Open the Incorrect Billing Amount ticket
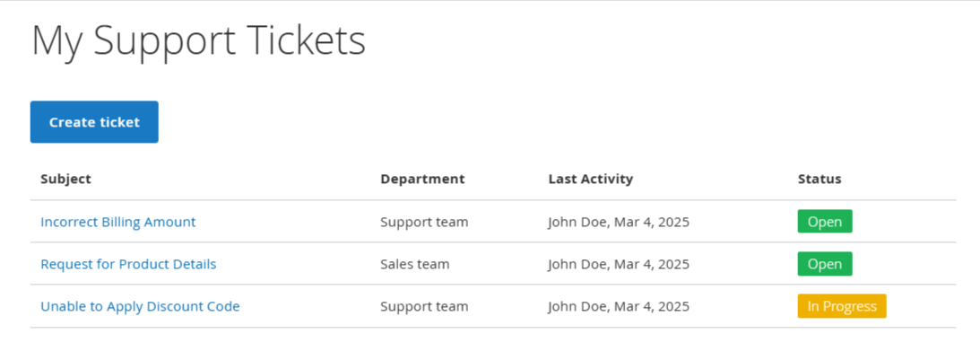 coord(118,222)
